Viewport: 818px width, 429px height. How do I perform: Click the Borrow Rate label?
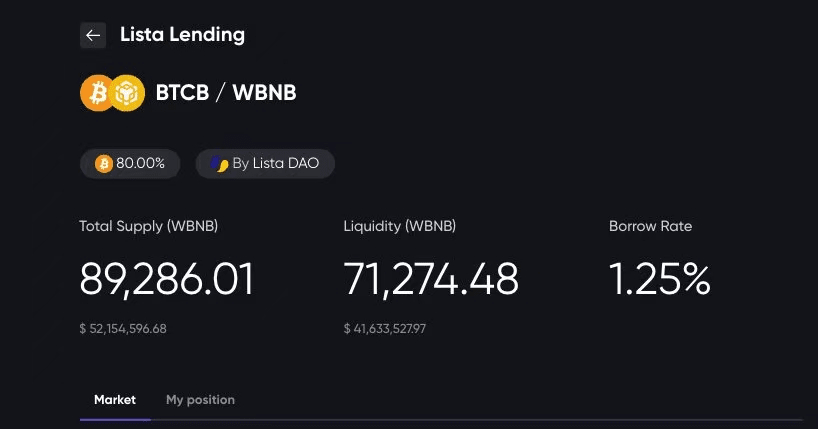[651, 226]
